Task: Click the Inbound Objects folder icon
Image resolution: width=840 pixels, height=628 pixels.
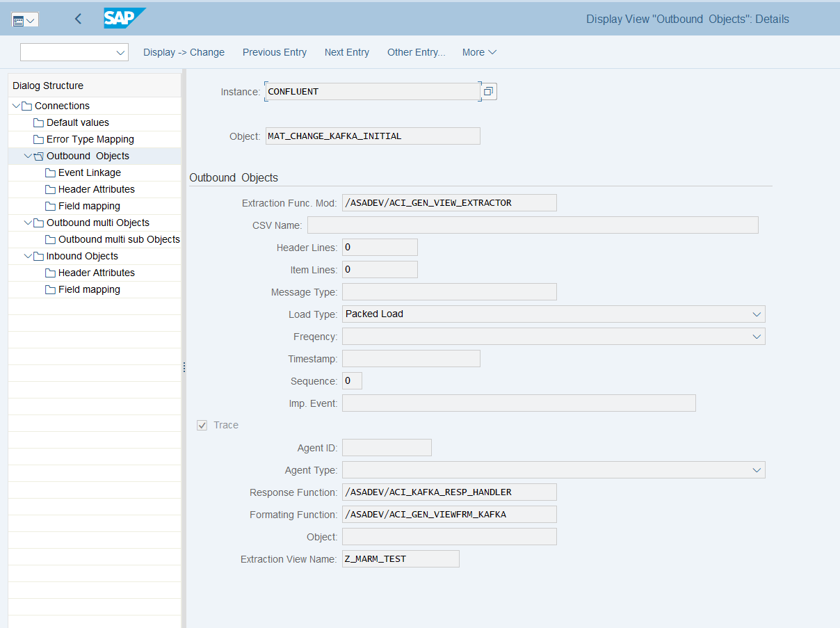Action: (39, 256)
